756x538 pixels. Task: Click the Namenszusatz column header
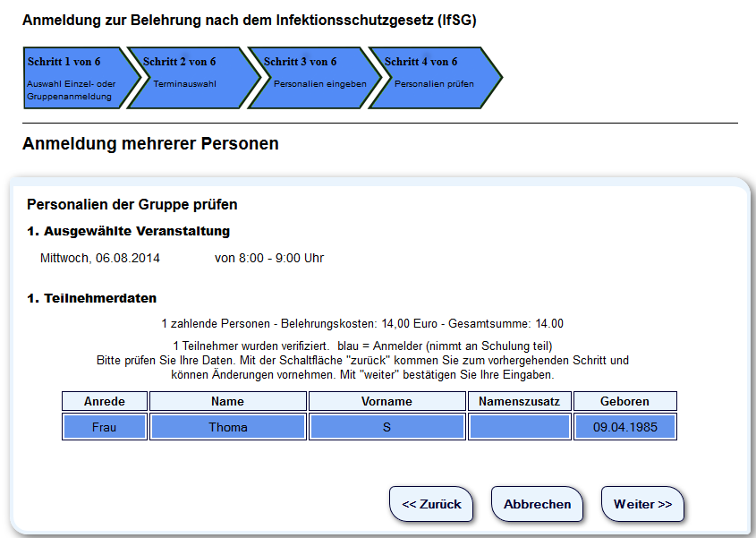[x=519, y=401]
